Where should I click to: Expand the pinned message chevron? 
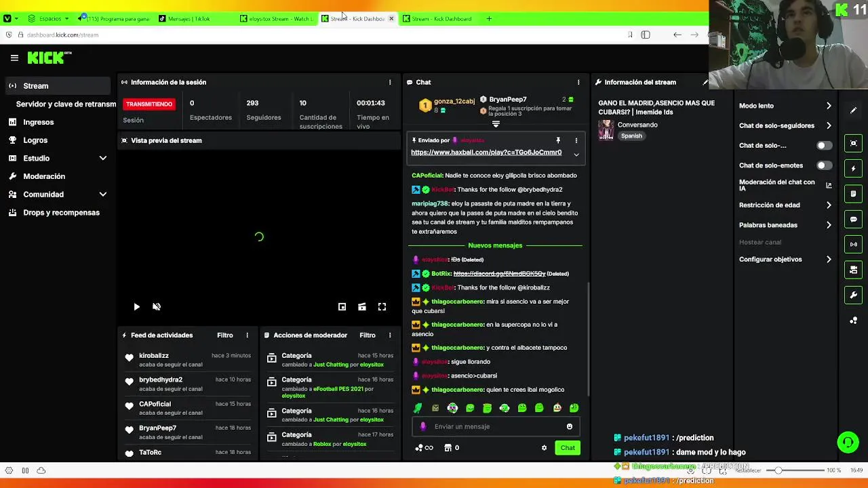[x=576, y=155]
